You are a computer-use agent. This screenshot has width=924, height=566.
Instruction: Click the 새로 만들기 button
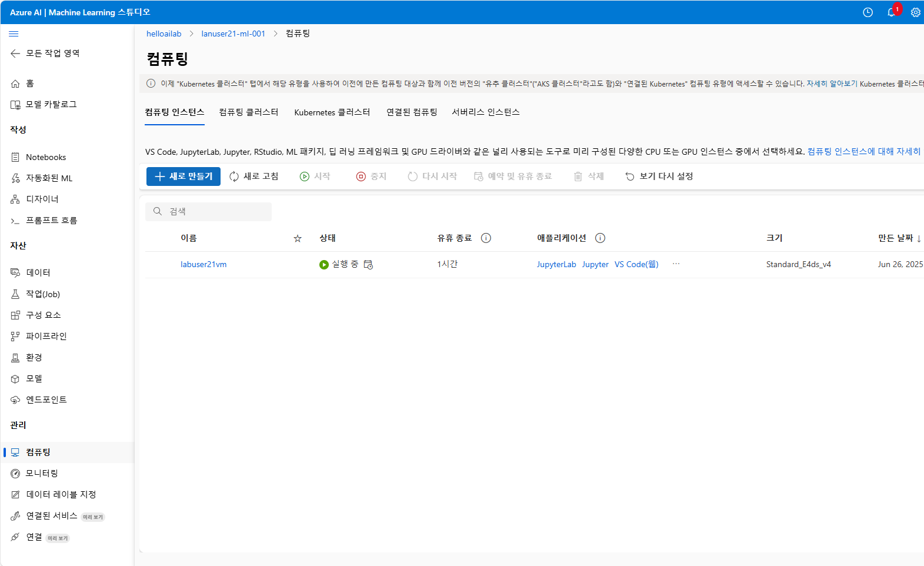(x=184, y=177)
